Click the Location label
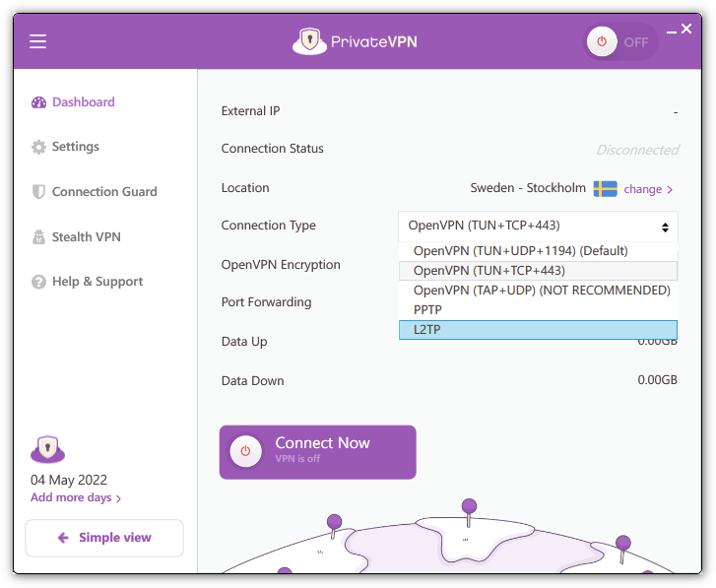The image size is (716, 588). coord(245,188)
